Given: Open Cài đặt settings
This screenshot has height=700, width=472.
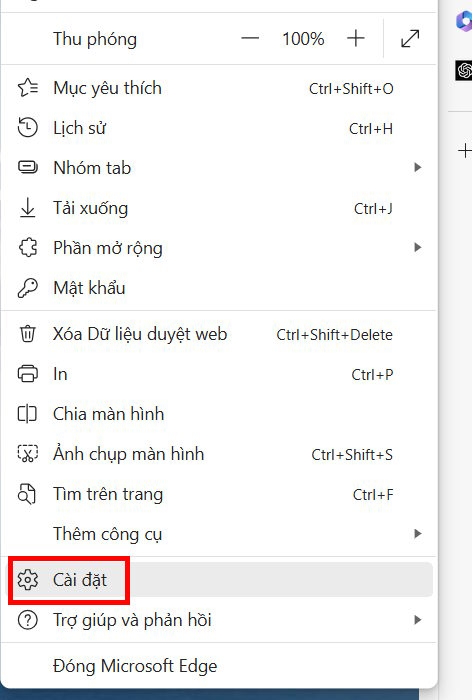Looking at the screenshot, I should [219, 580].
